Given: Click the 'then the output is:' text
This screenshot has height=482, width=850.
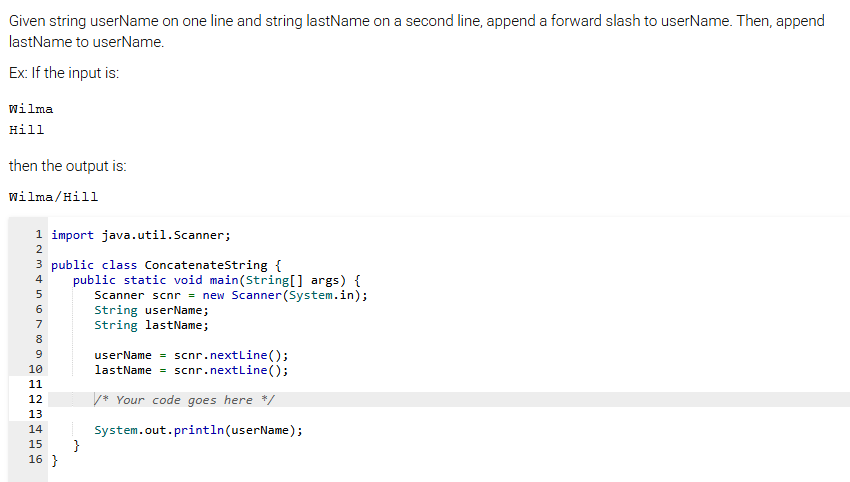Looking at the screenshot, I should point(68,166).
